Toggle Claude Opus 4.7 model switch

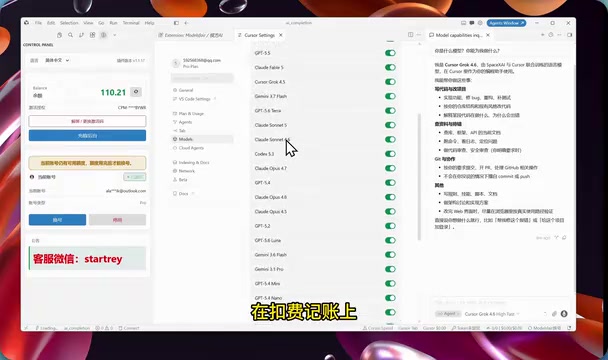390,168
